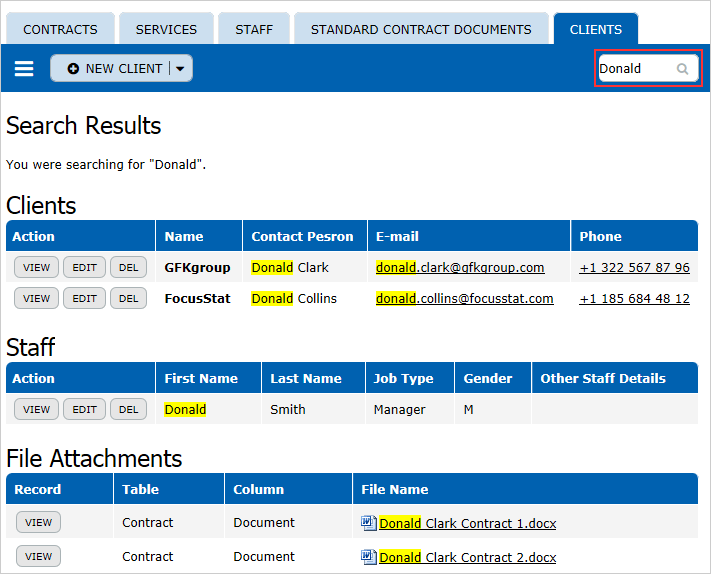Click the GFKgroup name cell
The width and height of the screenshot is (711, 574).
pyautogui.click(x=197, y=268)
